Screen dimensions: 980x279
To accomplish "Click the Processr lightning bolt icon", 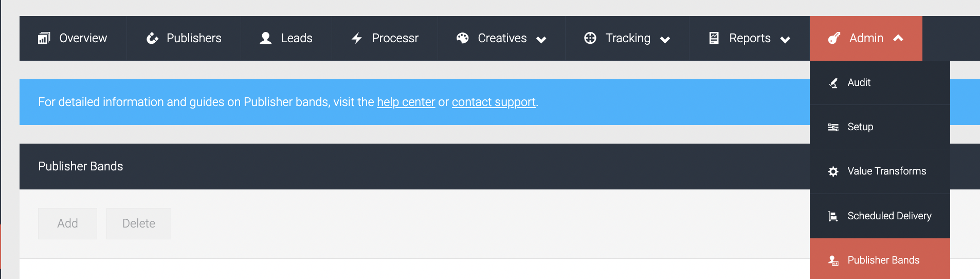I will (357, 38).
